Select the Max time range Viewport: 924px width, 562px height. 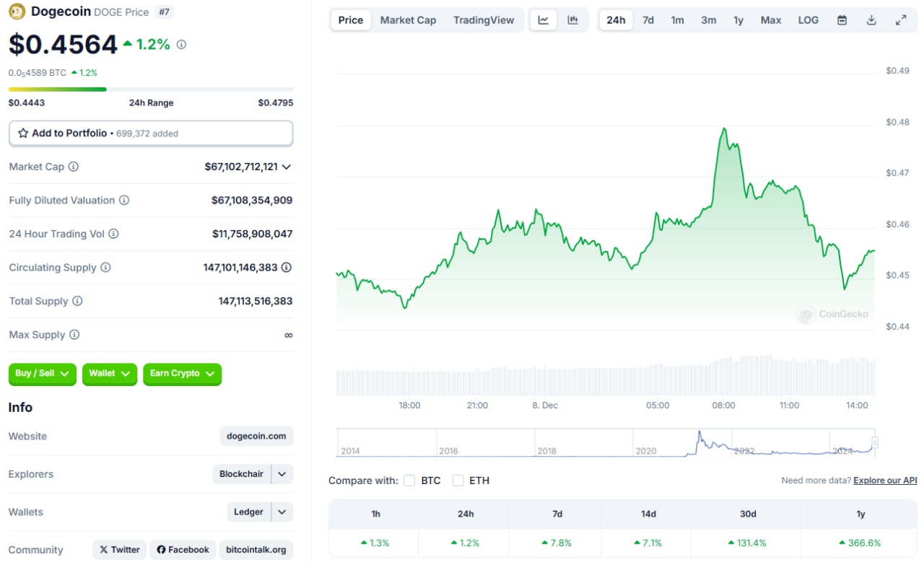pos(771,20)
